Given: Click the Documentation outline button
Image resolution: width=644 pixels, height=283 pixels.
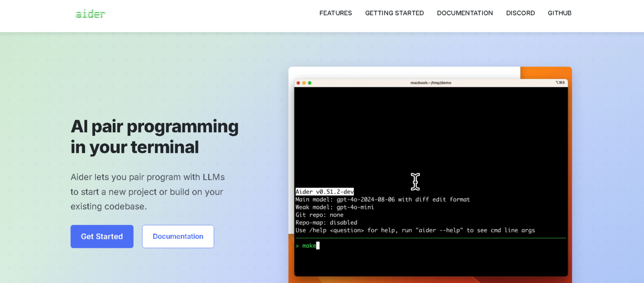Looking at the screenshot, I should point(178,236).
